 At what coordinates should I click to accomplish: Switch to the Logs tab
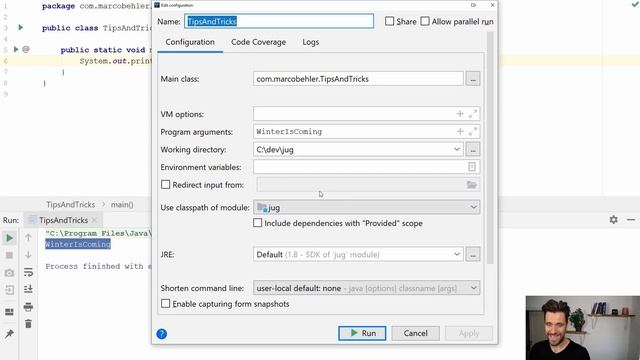311,42
